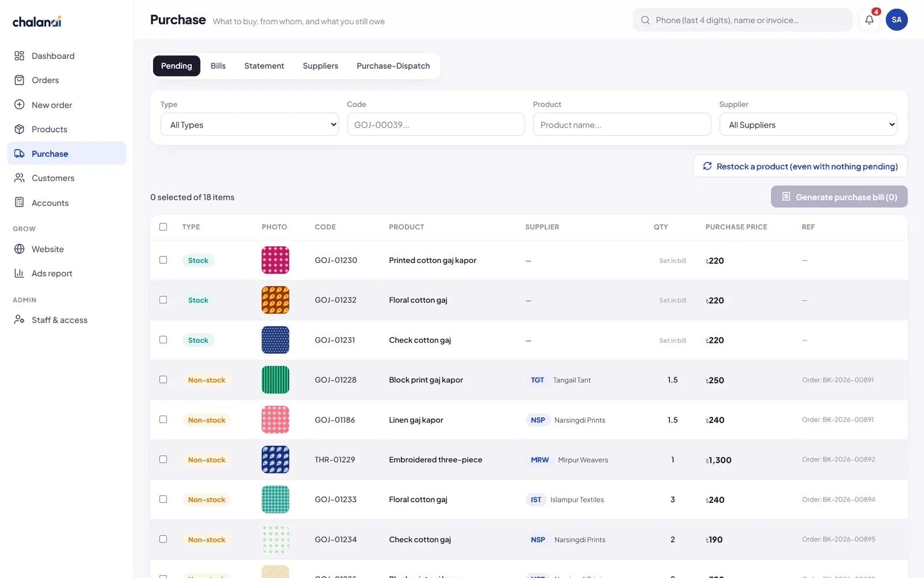Check the GOJ-01232 row checkbox
Image resolution: width=924 pixels, height=578 pixels.
click(163, 300)
